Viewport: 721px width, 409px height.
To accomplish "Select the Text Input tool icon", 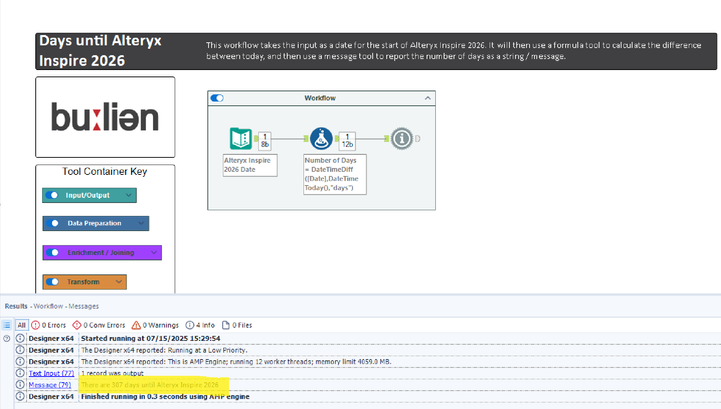I will 241,138.
